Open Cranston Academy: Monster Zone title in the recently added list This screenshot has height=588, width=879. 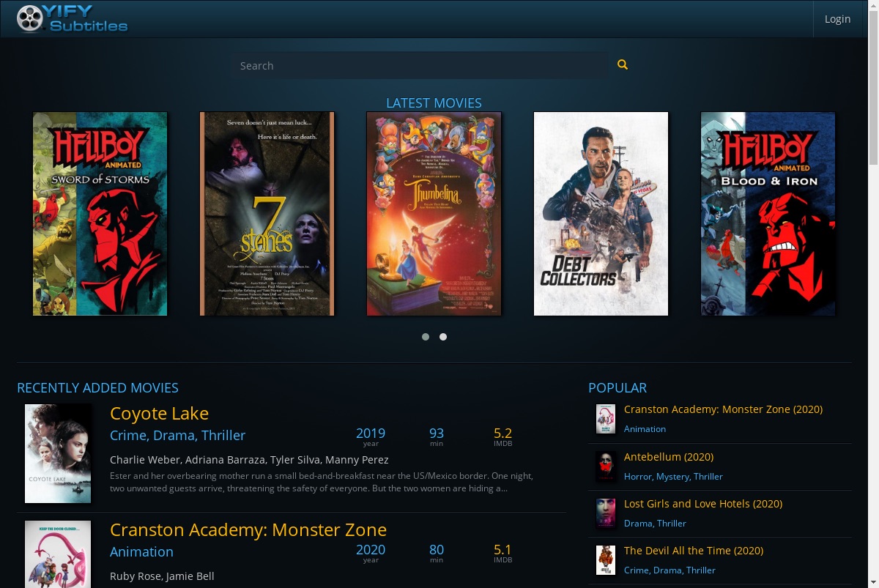[248, 530]
